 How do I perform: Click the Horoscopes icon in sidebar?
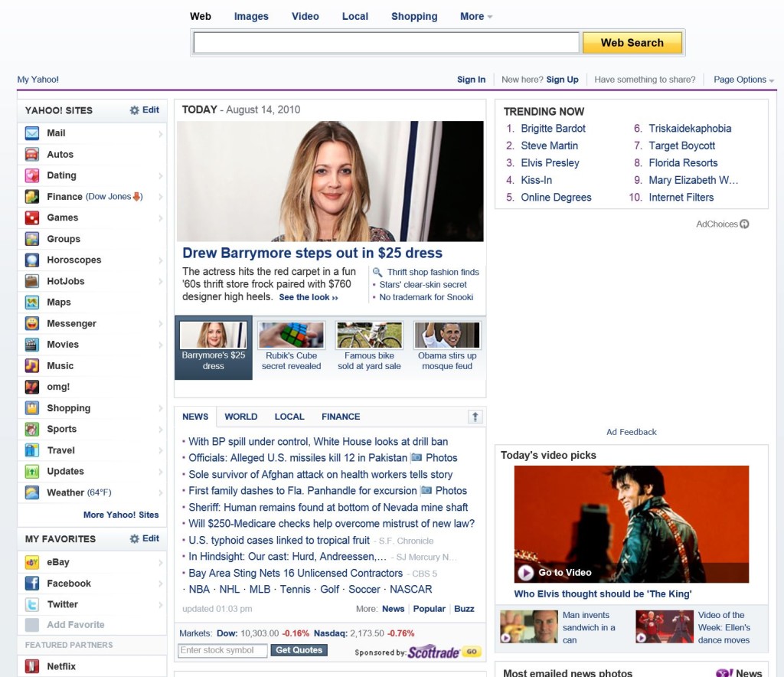32,260
